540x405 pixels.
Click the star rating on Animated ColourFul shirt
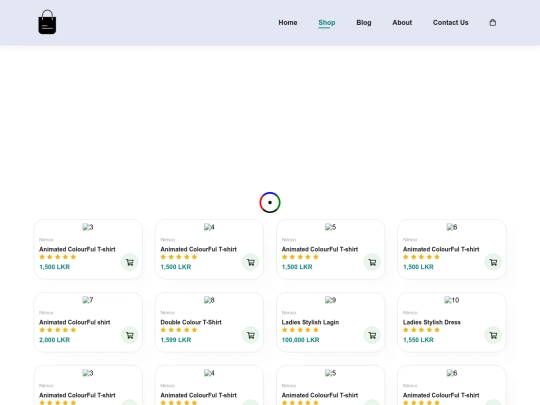pos(58,330)
